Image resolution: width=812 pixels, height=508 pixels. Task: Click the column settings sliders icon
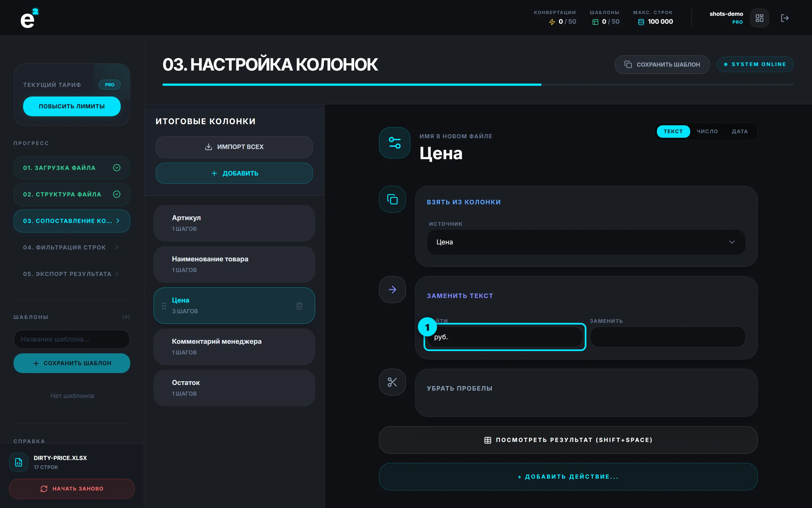[395, 143]
